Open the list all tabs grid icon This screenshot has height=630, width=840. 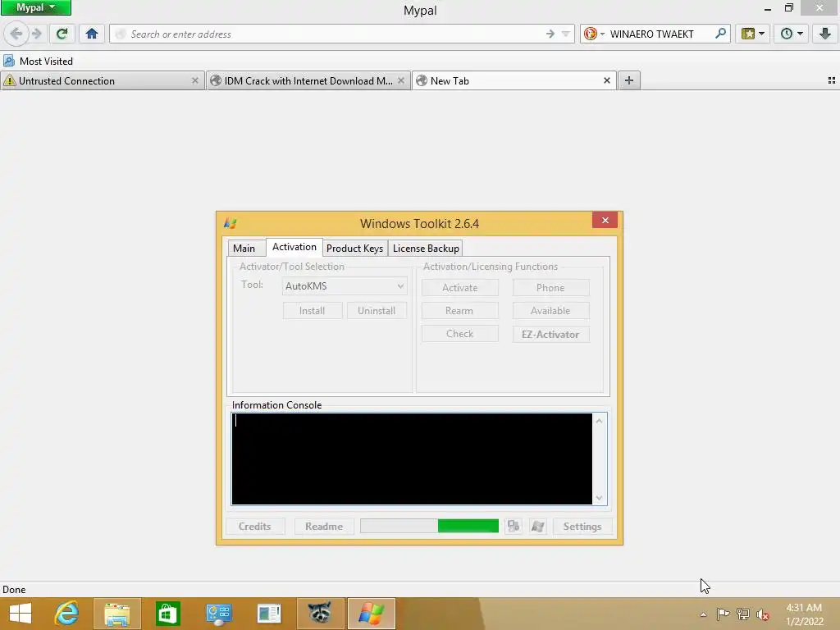pos(832,80)
